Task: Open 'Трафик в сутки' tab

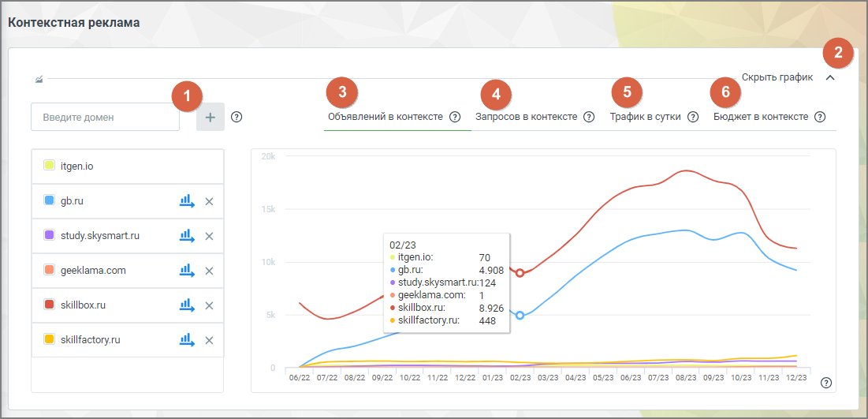Action: tap(646, 117)
